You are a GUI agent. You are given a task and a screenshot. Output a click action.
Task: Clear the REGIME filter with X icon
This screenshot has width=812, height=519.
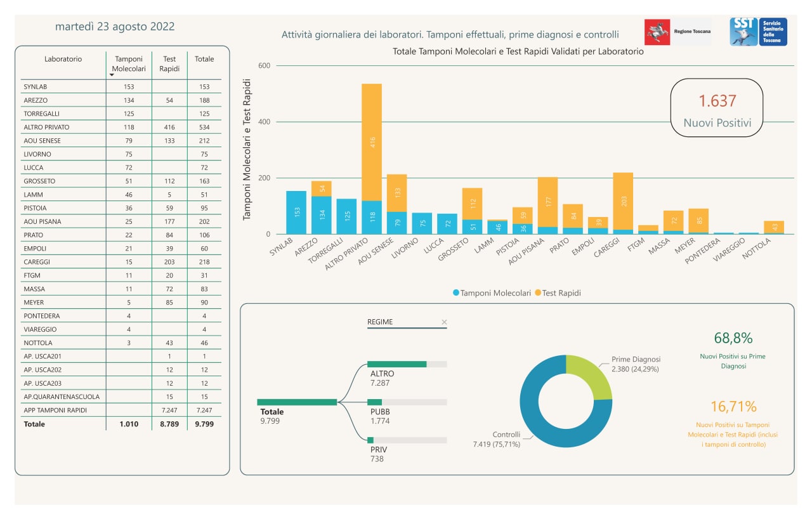click(x=444, y=322)
